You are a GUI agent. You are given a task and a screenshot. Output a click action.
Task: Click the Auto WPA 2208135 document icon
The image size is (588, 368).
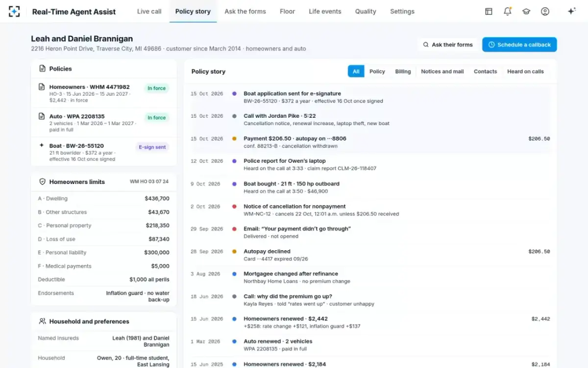point(42,116)
